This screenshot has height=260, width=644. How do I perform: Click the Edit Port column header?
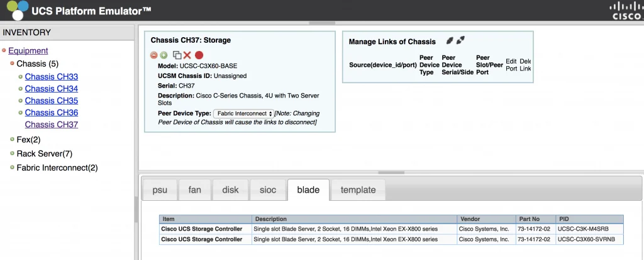click(511, 65)
